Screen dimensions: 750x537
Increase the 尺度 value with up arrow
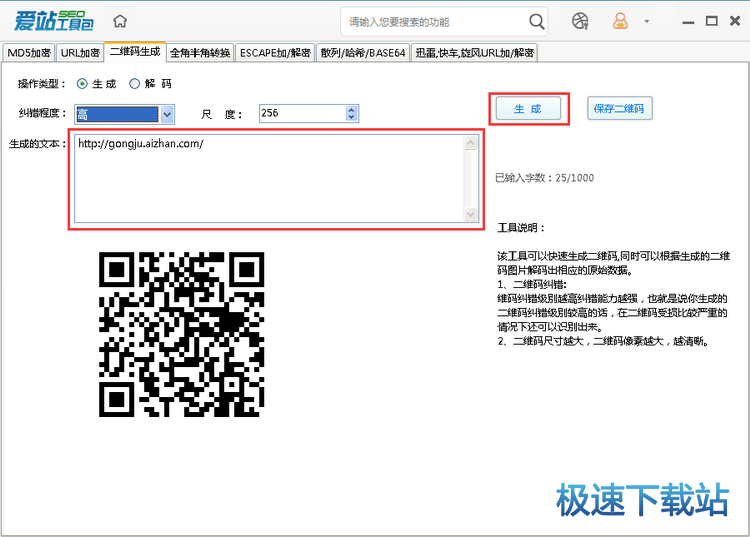352,110
